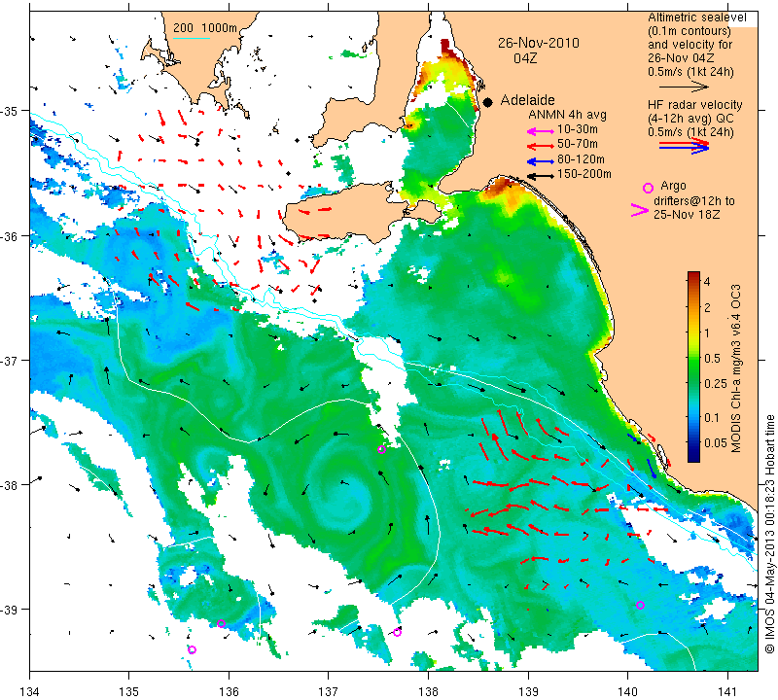The width and height of the screenshot is (778, 700).
Task: Click the "200 1000m" bathymetry legend text
Action: pyautogui.click(x=205, y=28)
